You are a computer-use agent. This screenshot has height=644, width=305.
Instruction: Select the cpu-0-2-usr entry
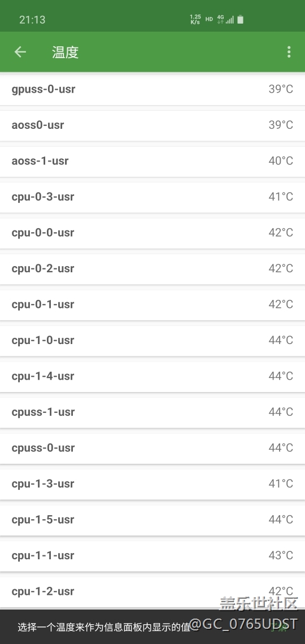[x=152, y=268]
